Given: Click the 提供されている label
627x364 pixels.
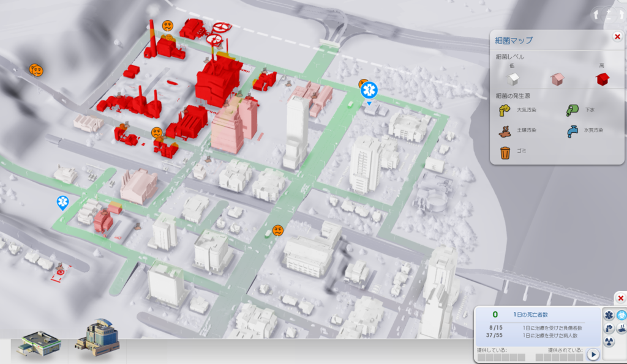Looking at the screenshot, I should [565, 350].
